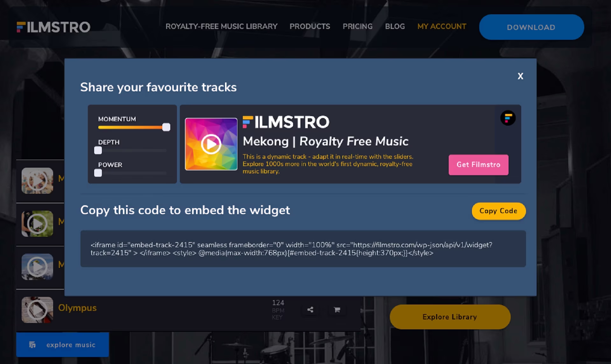611x364 pixels.
Task: Click the embed iframe code box
Action: point(303,249)
